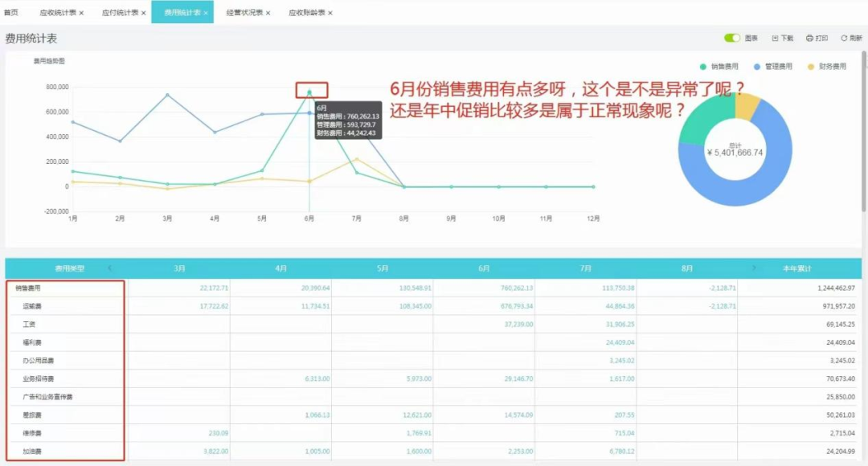Close the 应付统计表 tab

coord(143,13)
